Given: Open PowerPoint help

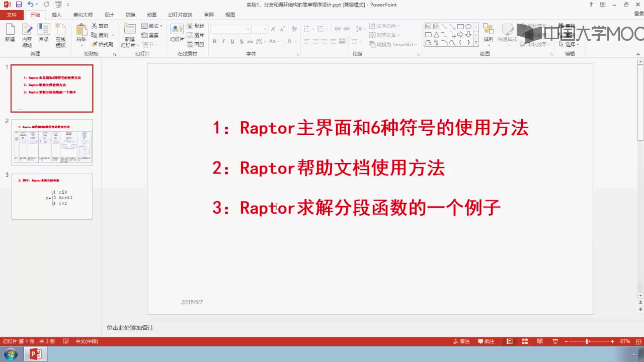Looking at the screenshot, I should (x=591, y=5).
